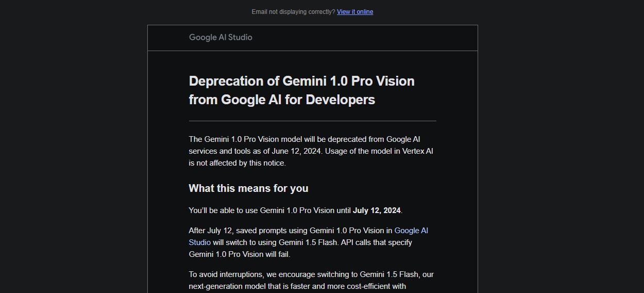Open the "View it online" link
644x293 pixels.
click(x=355, y=12)
